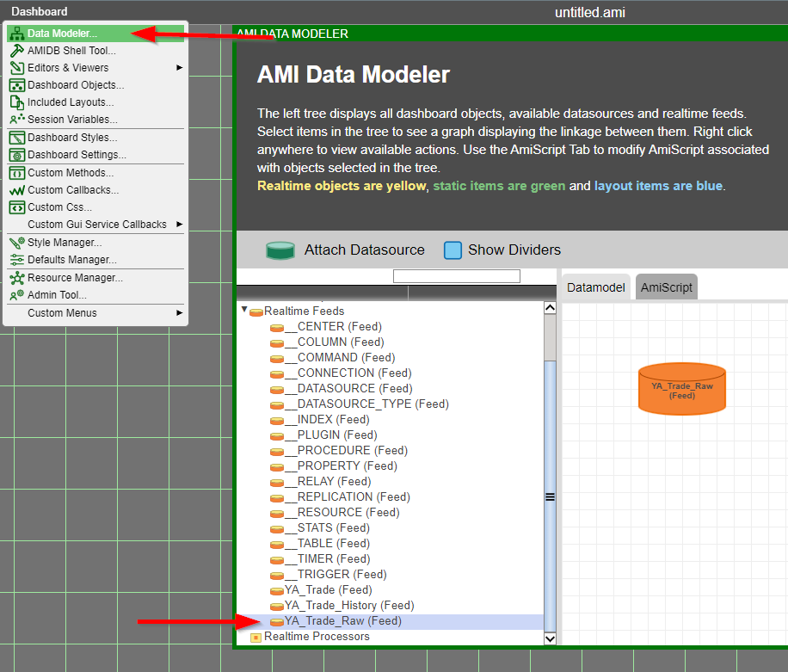Open Admin Tool... menu entry

point(95,295)
